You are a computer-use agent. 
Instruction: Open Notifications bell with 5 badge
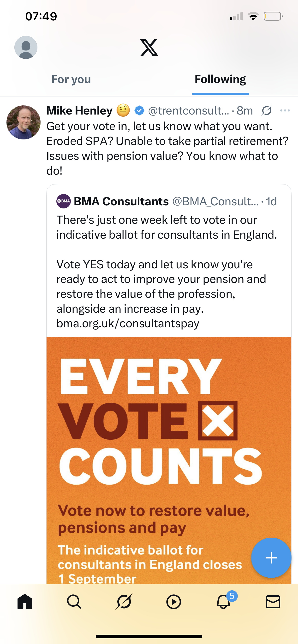tap(224, 602)
